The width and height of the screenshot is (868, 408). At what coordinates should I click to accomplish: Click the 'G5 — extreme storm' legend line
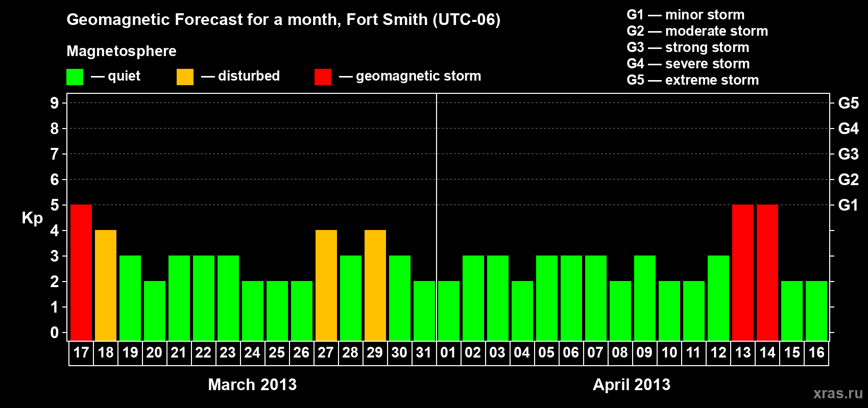coord(693,80)
